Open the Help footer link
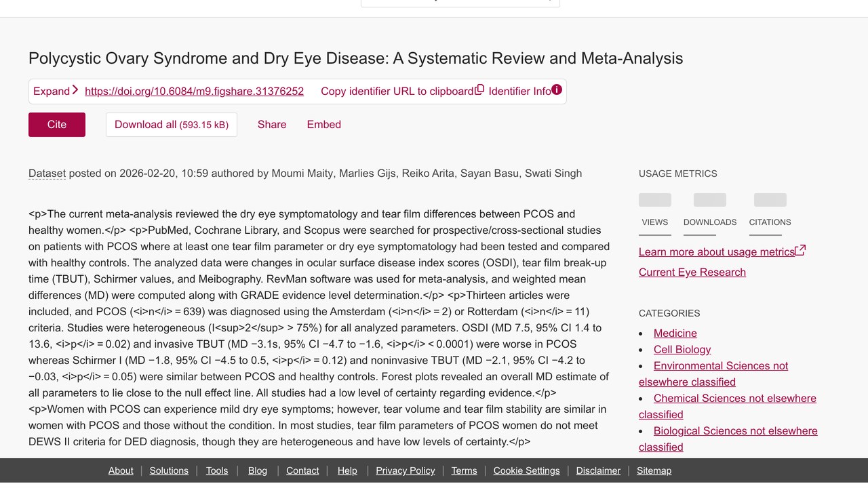Image resolution: width=868 pixels, height=488 pixels. click(347, 470)
